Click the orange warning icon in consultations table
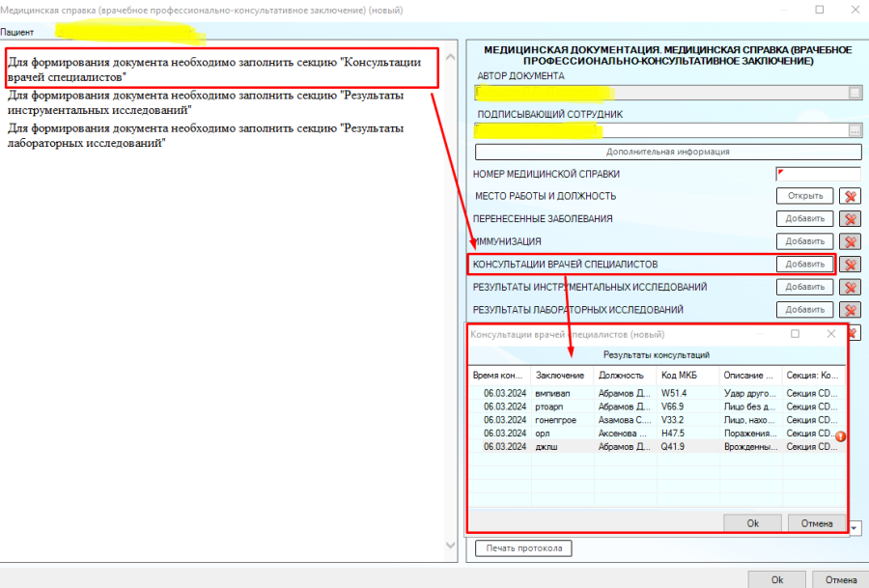 840,436
